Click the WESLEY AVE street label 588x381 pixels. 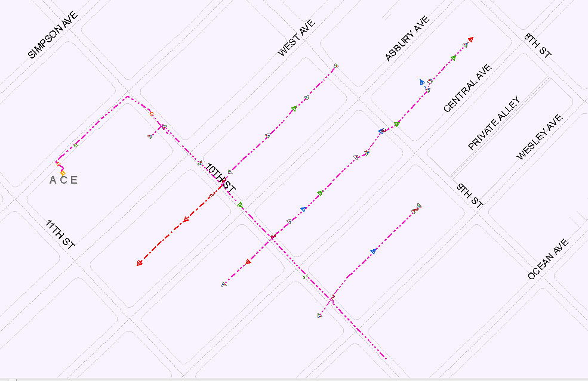tap(540, 137)
